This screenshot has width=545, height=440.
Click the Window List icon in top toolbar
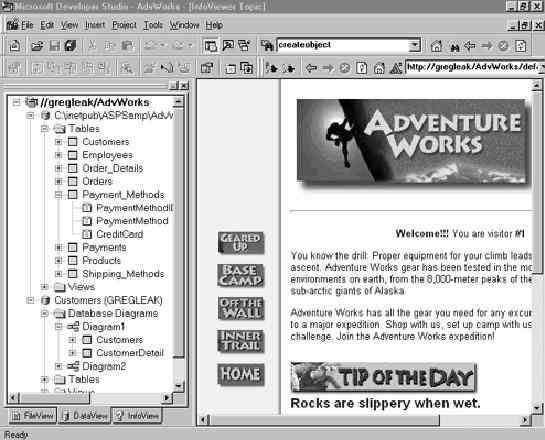[245, 46]
